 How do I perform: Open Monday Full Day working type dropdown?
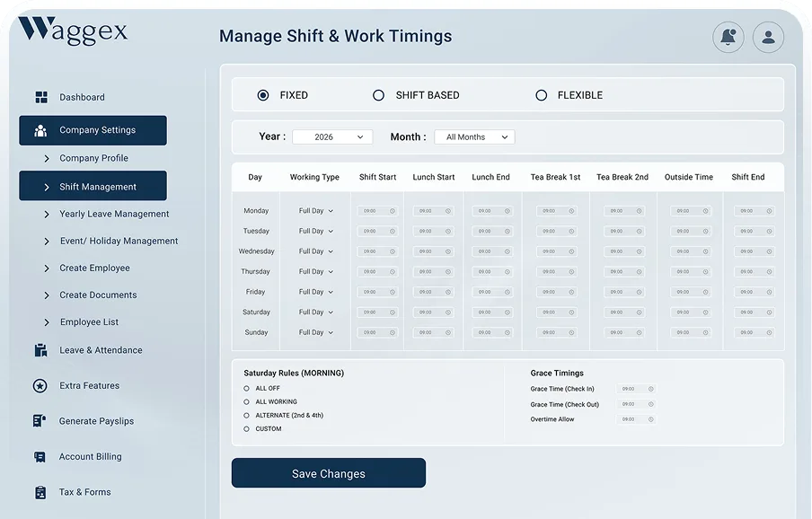(x=316, y=211)
